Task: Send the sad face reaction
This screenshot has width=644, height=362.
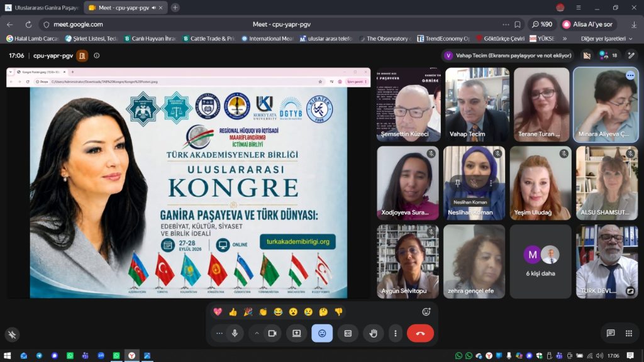Action: [308, 312]
